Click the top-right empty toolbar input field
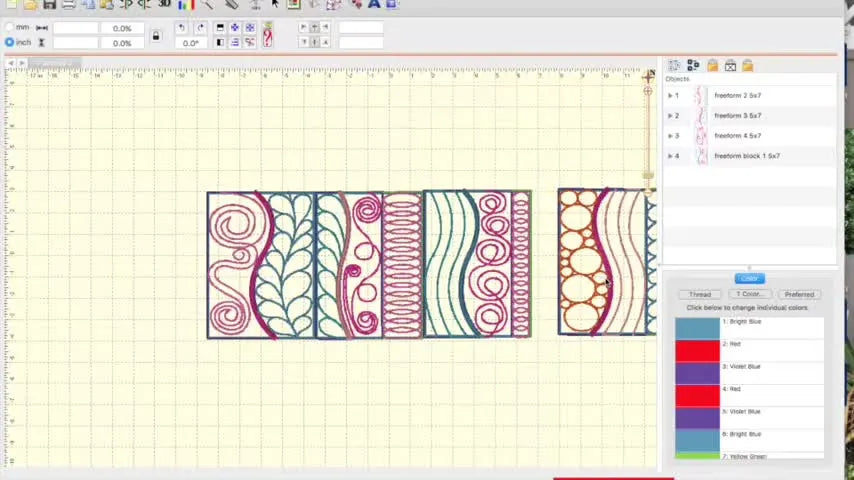854x480 pixels. pos(361,27)
